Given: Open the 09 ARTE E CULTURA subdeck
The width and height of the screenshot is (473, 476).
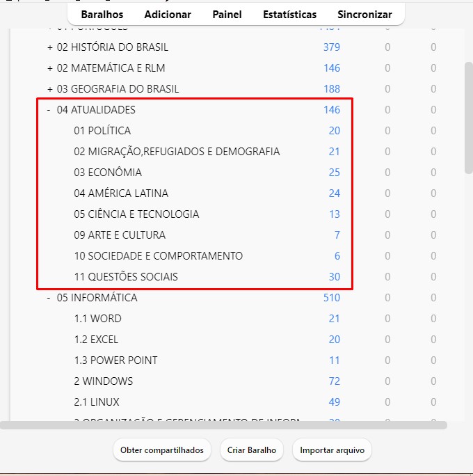Looking at the screenshot, I should [x=120, y=235].
